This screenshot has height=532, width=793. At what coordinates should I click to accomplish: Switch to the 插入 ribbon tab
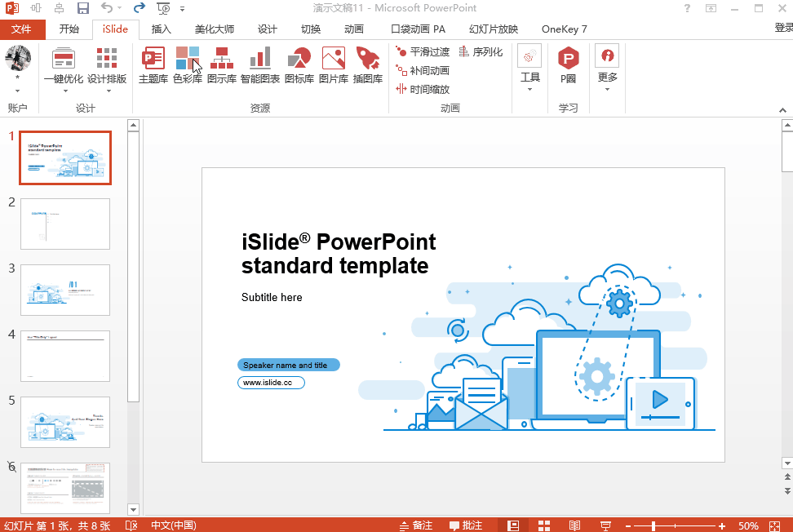(x=162, y=29)
